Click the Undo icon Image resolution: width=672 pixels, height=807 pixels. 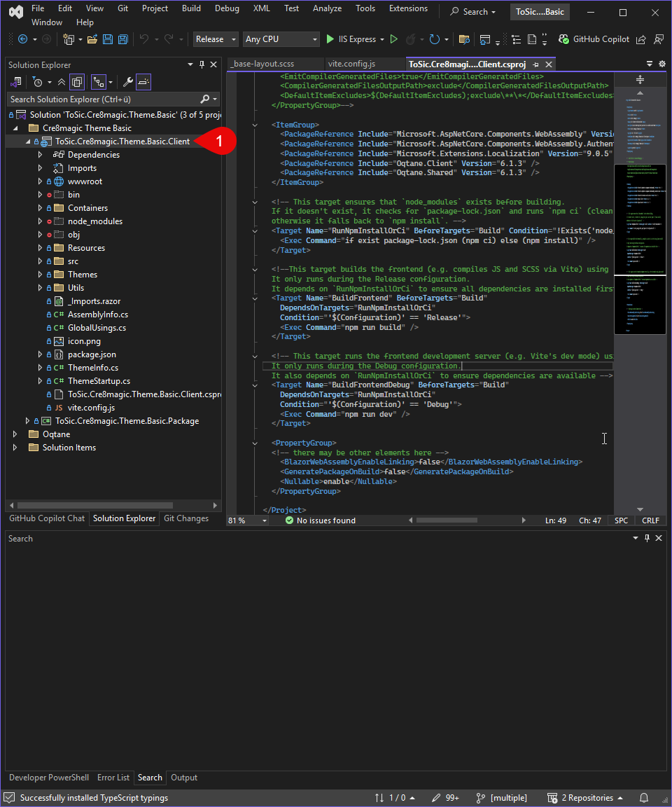click(x=144, y=39)
